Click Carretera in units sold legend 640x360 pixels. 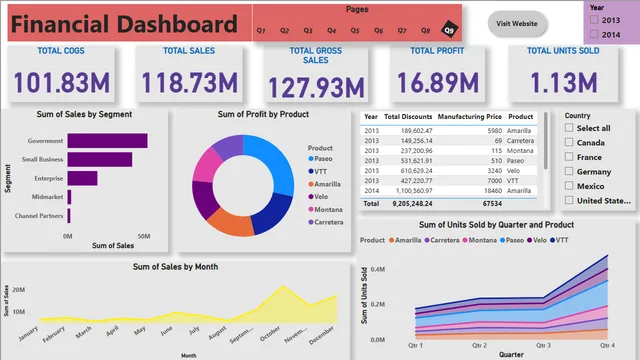(x=442, y=240)
